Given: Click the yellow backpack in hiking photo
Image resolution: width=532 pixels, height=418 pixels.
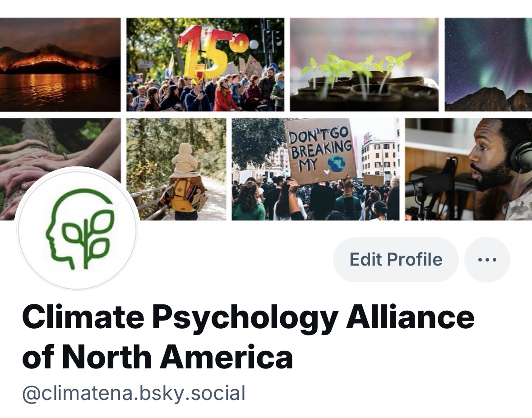Looking at the screenshot, I should (182, 195).
